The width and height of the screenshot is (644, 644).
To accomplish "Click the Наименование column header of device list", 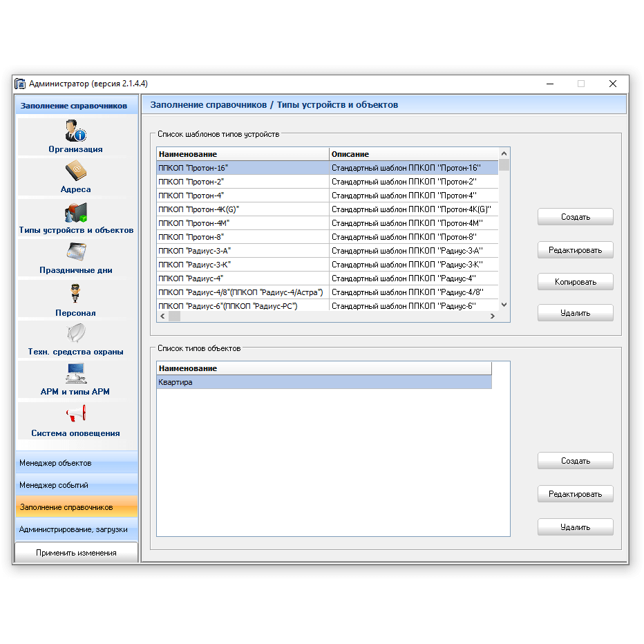I will coord(243,154).
